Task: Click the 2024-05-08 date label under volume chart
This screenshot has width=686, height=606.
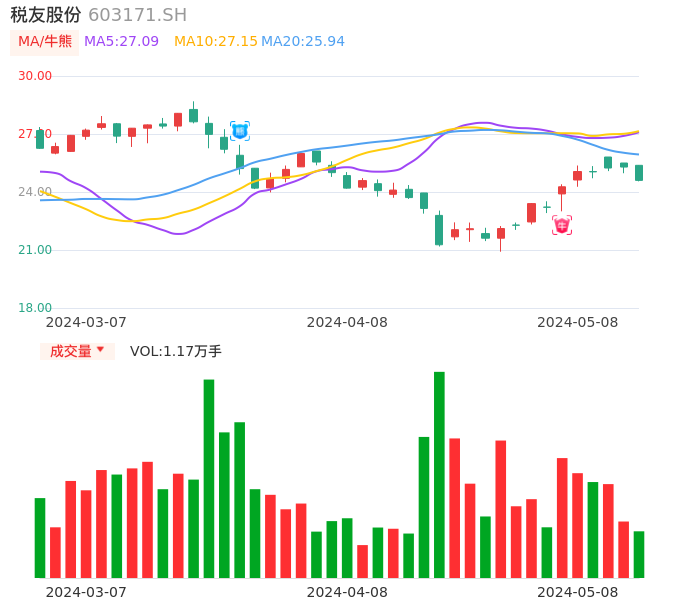Action: point(578,592)
